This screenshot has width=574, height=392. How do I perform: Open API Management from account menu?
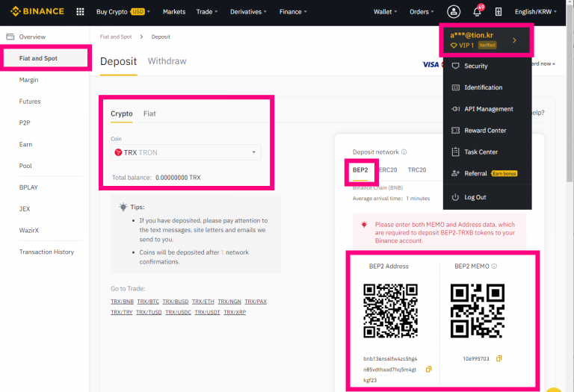(x=488, y=109)
